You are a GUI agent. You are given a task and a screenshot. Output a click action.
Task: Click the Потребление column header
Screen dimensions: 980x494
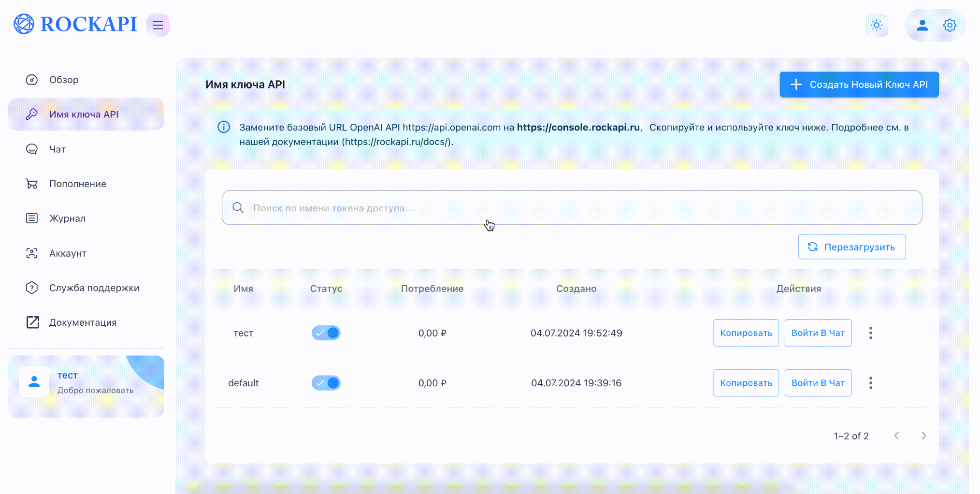click(x=432, y=289)
